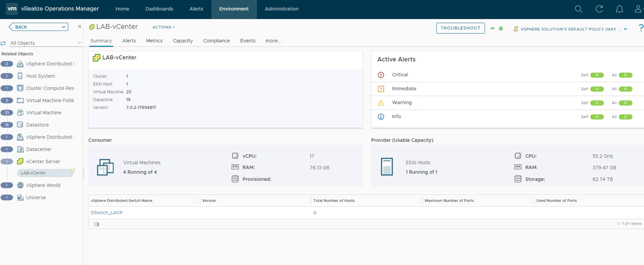Click the Host System icon

pos(20,76)
